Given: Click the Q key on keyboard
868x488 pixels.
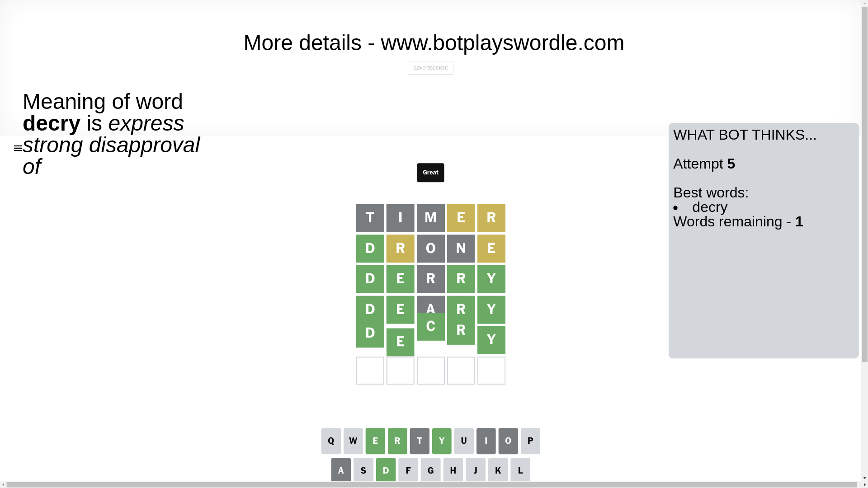Looking at the screenshot, I should [331, 441].
